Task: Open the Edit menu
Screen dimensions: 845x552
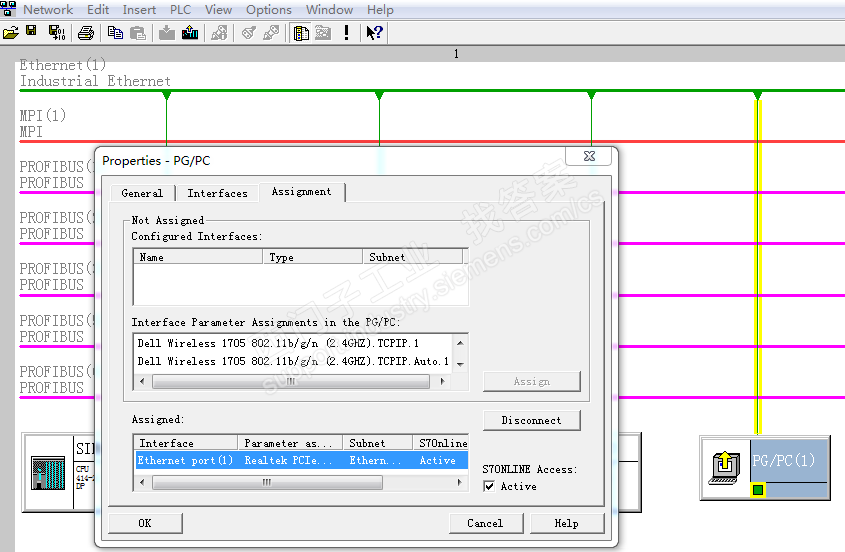Action: pos(98,10)
